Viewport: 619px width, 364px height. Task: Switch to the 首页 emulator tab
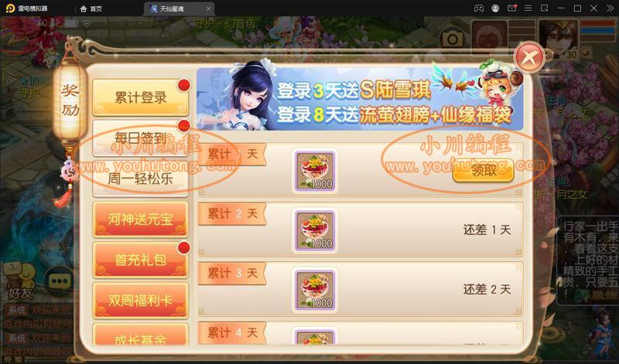[91, 9]
